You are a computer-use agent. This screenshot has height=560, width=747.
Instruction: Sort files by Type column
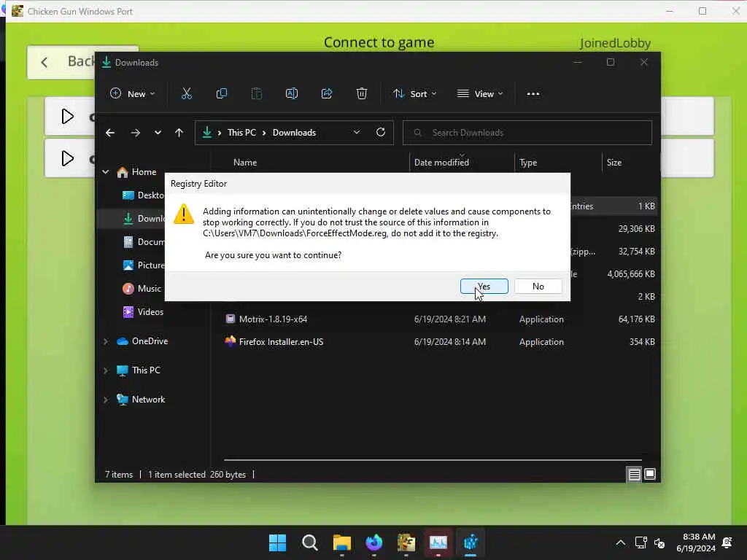[528, 163]
